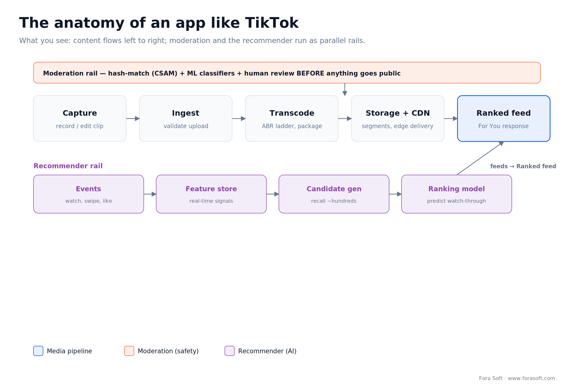Click the purple Recommender legend swatch
Screen dimensions: 574x392
point(229,351)
